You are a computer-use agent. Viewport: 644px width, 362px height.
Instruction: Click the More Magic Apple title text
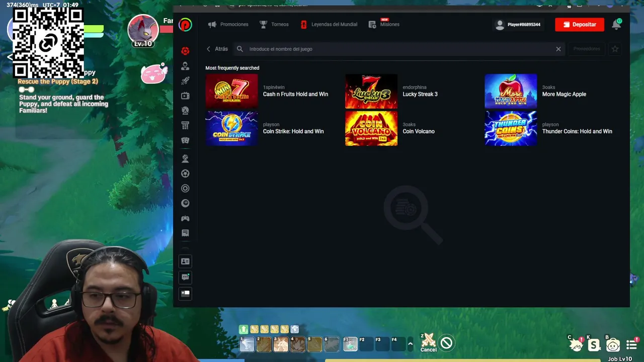(564, 94)
